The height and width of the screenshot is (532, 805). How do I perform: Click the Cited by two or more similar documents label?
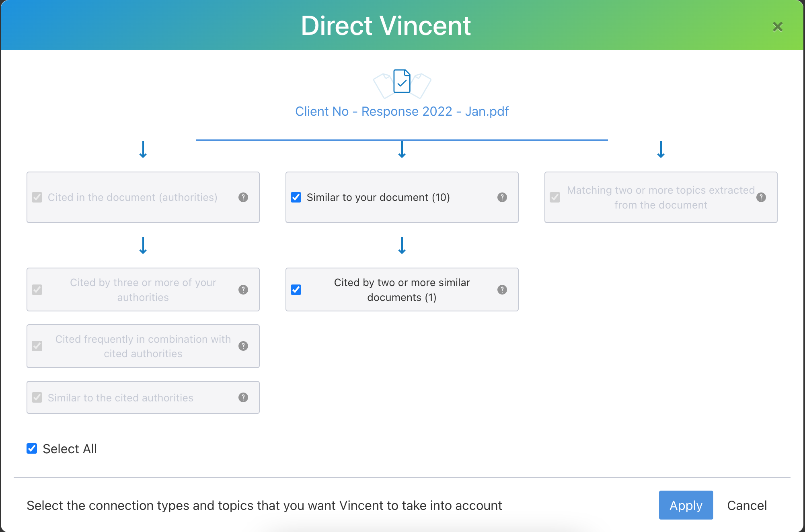click(x=402, y=290)
